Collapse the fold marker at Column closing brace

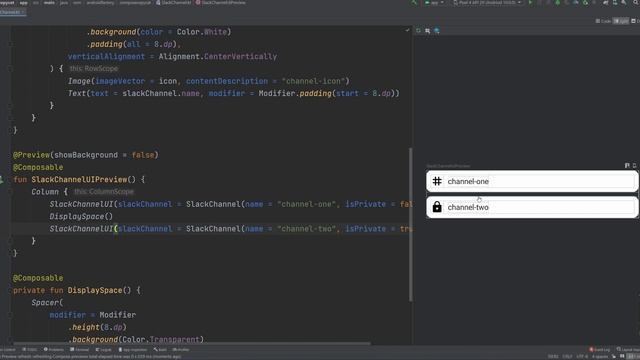tap(11, 241)
